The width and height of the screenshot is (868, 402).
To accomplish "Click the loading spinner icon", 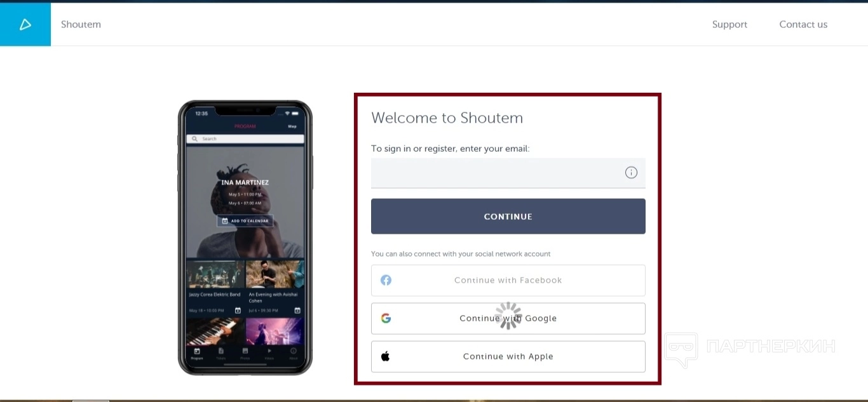I will coord(508,316).
